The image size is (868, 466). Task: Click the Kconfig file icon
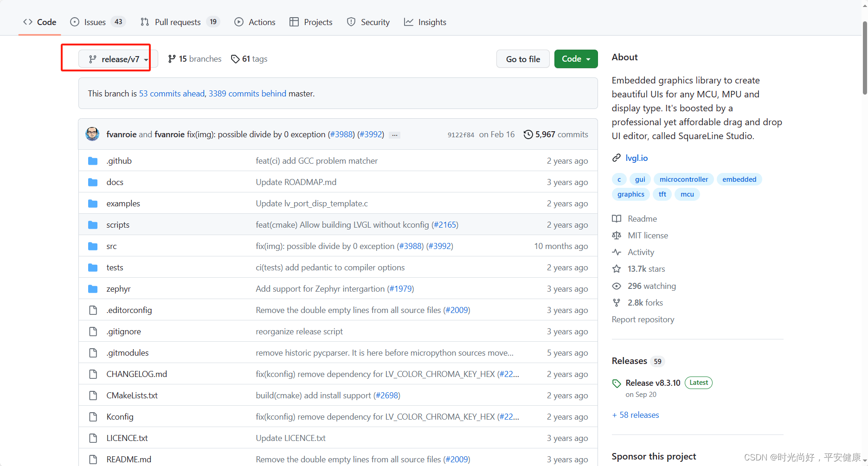click(93, 417)
